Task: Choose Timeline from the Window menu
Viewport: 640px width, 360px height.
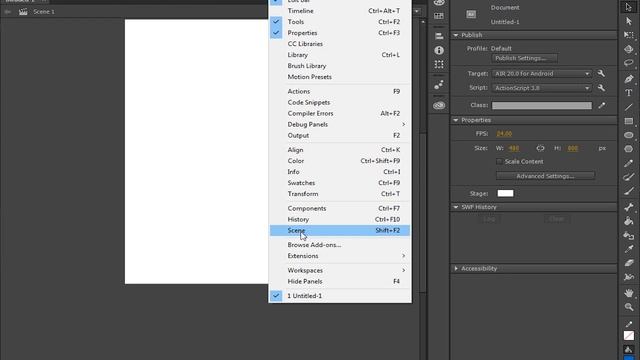Action: [340, 11]
